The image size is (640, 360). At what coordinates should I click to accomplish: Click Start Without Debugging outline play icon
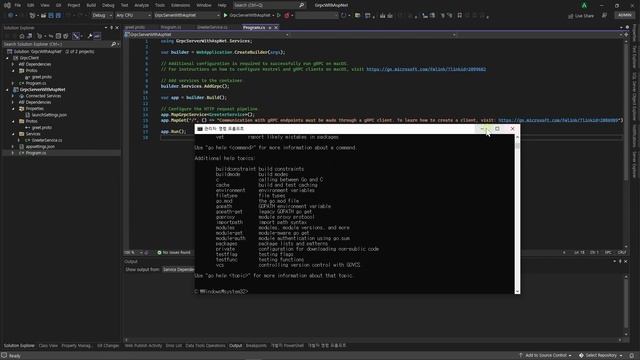coord(279,15)
